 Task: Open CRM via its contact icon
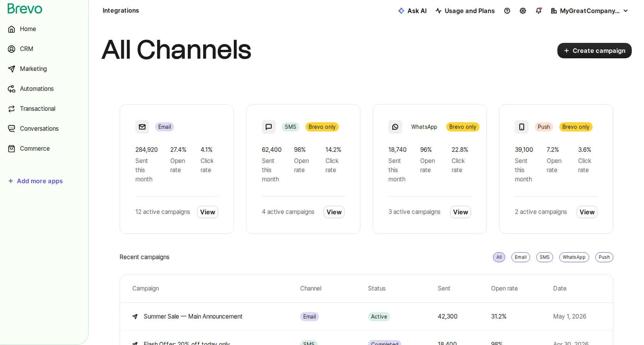pos(12,49)
